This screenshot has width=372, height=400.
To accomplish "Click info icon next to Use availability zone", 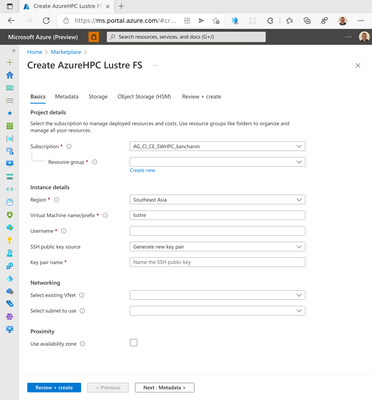I will pos(82,344).
